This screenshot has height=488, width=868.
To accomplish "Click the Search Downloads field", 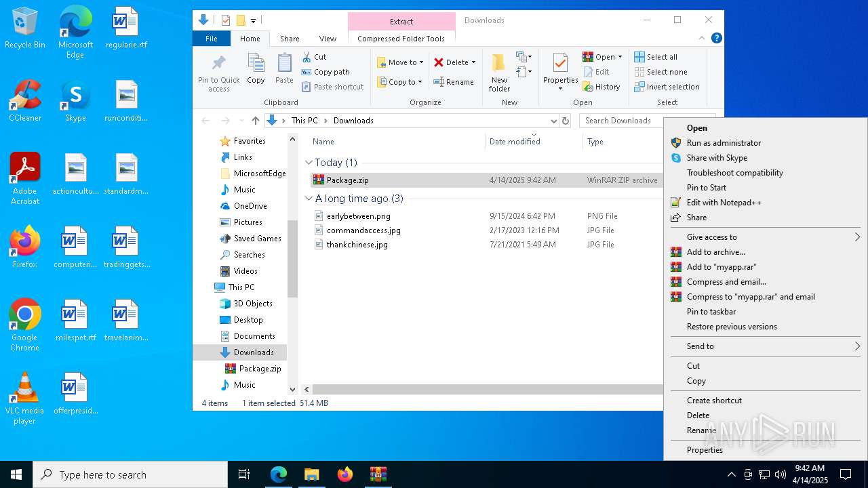I will point(620,121).
